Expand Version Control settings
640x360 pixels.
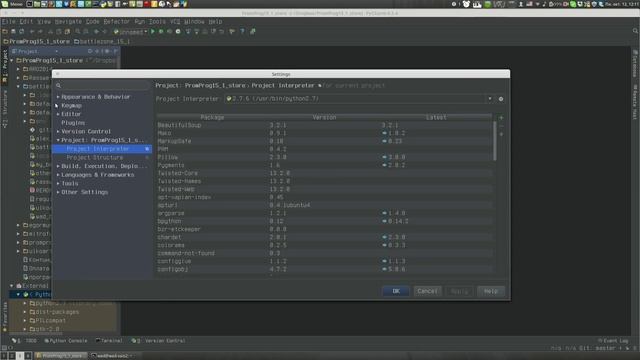(58, 131)
